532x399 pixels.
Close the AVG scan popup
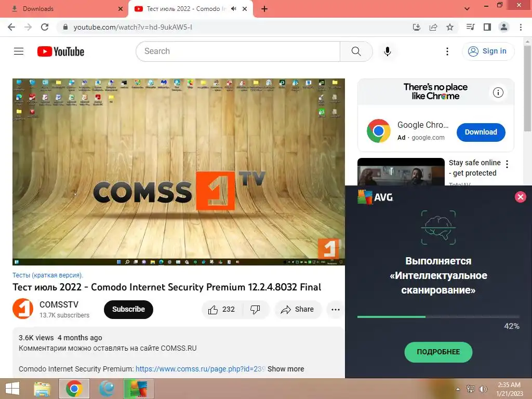coord(520,197)
